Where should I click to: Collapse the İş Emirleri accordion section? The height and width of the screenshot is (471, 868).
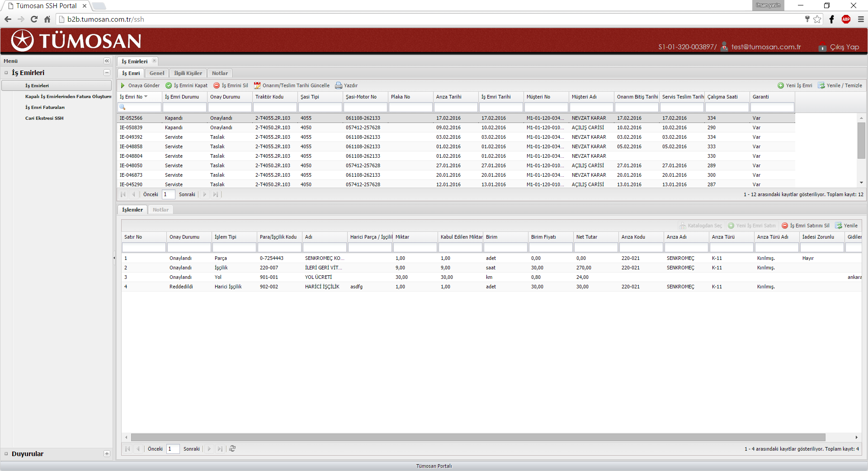click(107, 73)
